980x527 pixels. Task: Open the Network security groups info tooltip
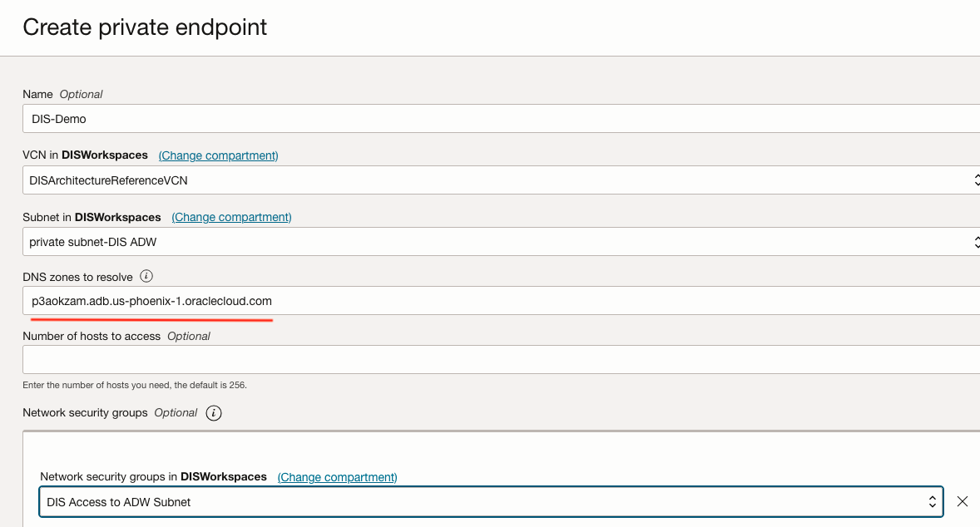click(214, 412)
